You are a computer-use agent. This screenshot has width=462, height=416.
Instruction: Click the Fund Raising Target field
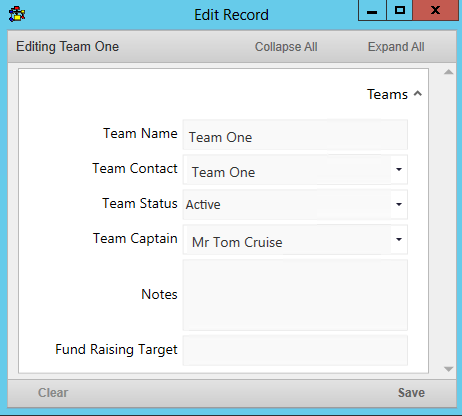tap(295, 350)
